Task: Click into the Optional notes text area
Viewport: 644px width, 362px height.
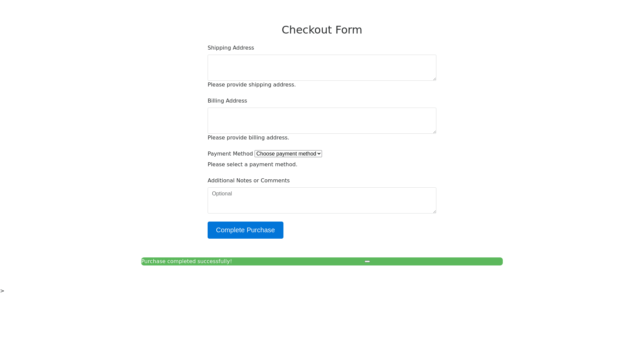Action: pos(322,200)
